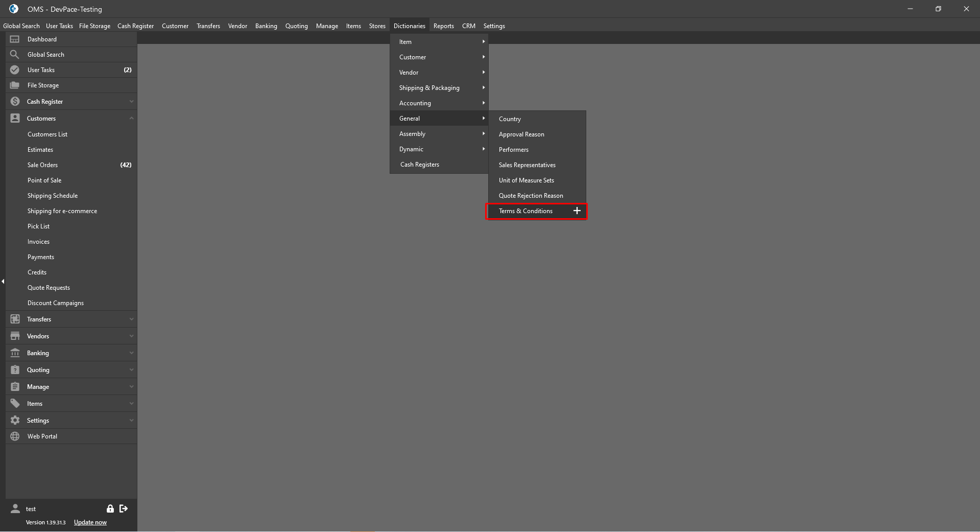Open Payments in the sidebar

click(71, 257)
